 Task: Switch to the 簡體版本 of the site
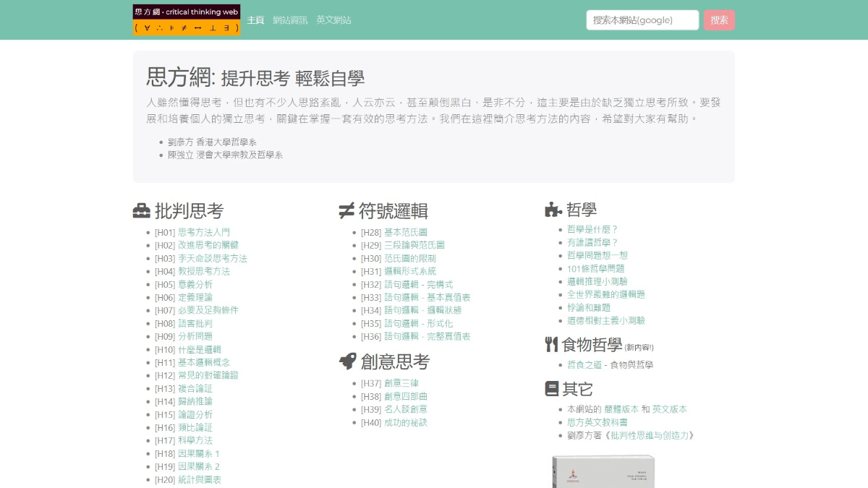click(x=621, y=409)
